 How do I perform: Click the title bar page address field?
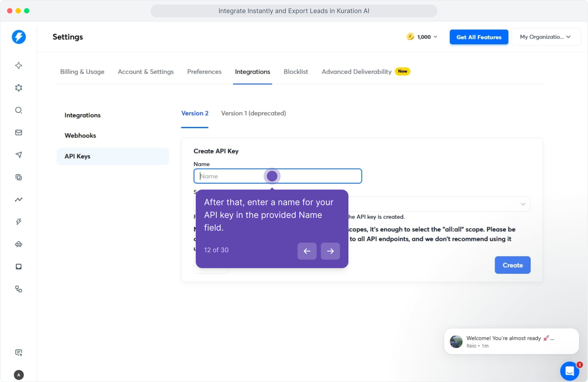(x=294, y=11)
